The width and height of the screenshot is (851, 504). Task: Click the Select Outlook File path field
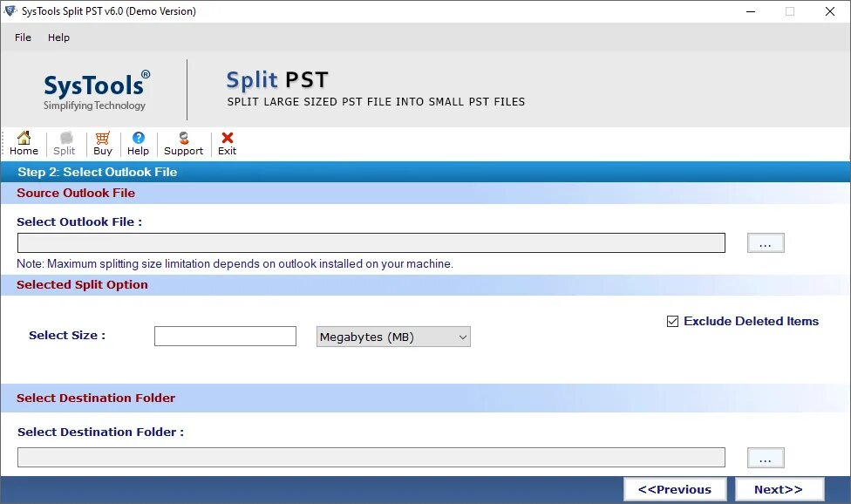[371, 243]
